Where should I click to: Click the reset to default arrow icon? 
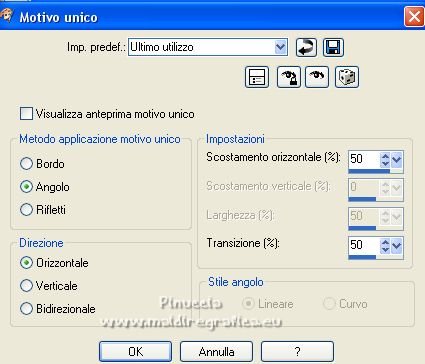click(306, 47)
